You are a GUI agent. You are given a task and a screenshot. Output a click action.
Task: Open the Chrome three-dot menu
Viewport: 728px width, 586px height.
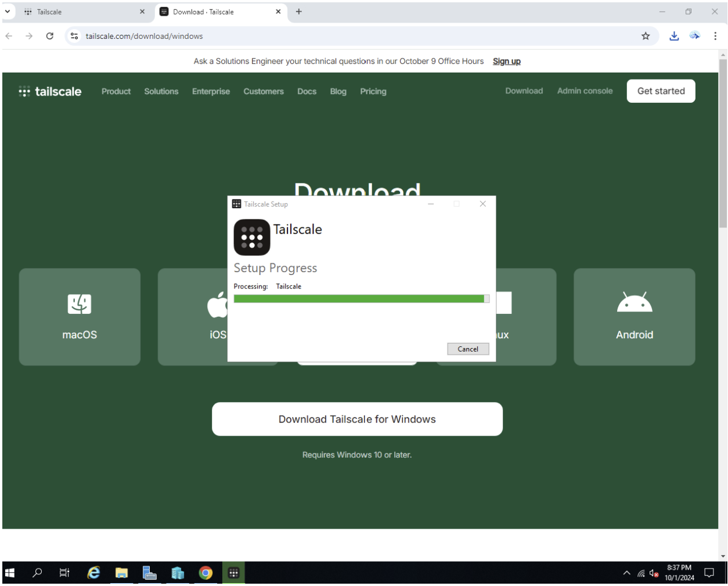pyautogui.click(x=715, y=36)
